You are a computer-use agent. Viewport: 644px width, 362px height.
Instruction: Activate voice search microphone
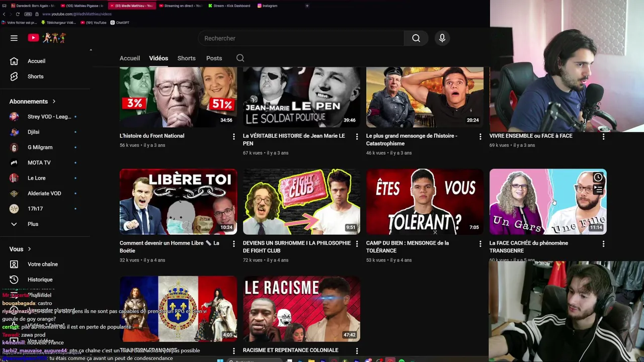tap(442, 38)
